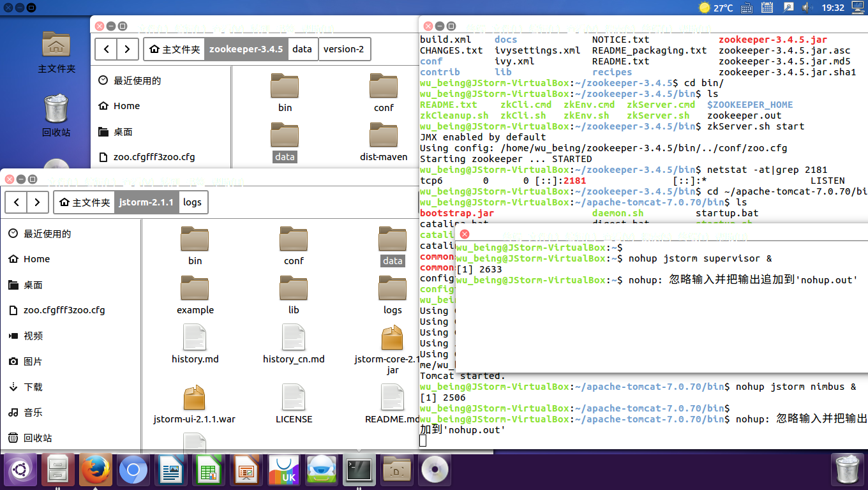Select the bin folder in zookeeper window
The height and width of the screenshot is (490, 868).
click(x=285, y=93)
